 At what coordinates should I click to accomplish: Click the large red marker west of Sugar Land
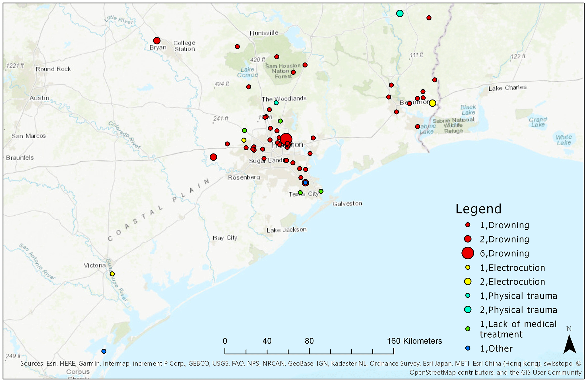[213, 157]
